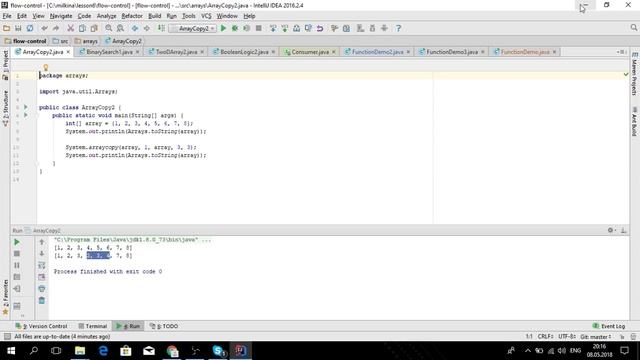Screen dimensions: 640x360
Task: Click the Make Project build icon
Action: pyautogui.click(x=161, y=28)
